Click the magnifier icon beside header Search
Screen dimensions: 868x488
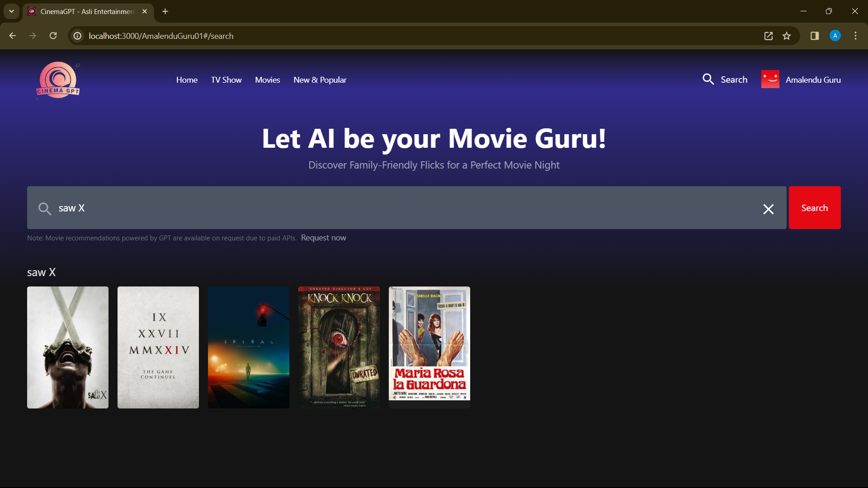[x=708, y=80]
